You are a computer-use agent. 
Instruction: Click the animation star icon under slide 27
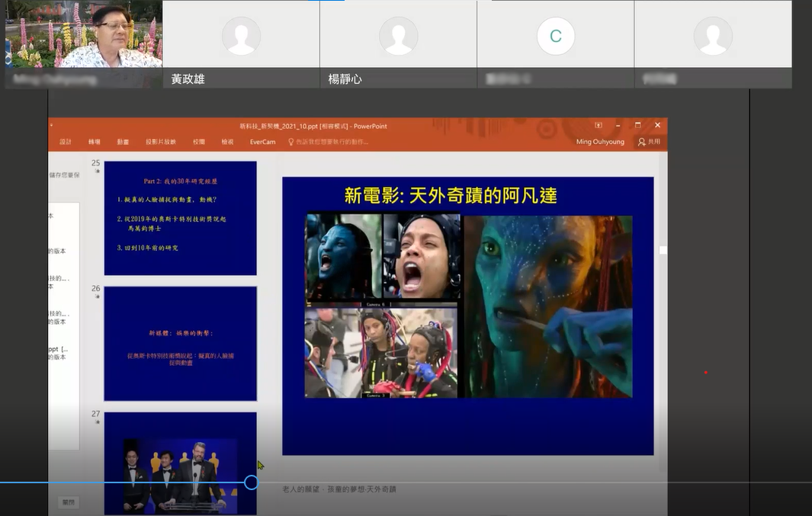(x=97, y=422)
